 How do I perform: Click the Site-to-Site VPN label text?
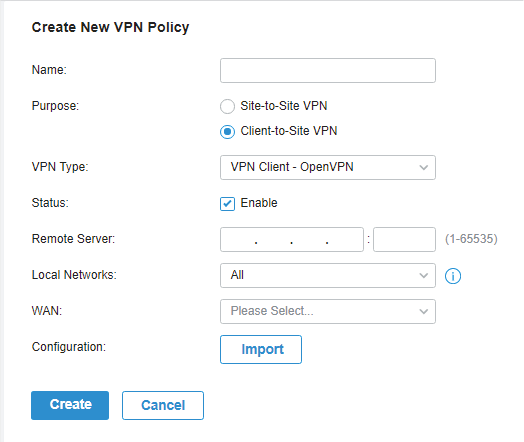click(284, 106)
